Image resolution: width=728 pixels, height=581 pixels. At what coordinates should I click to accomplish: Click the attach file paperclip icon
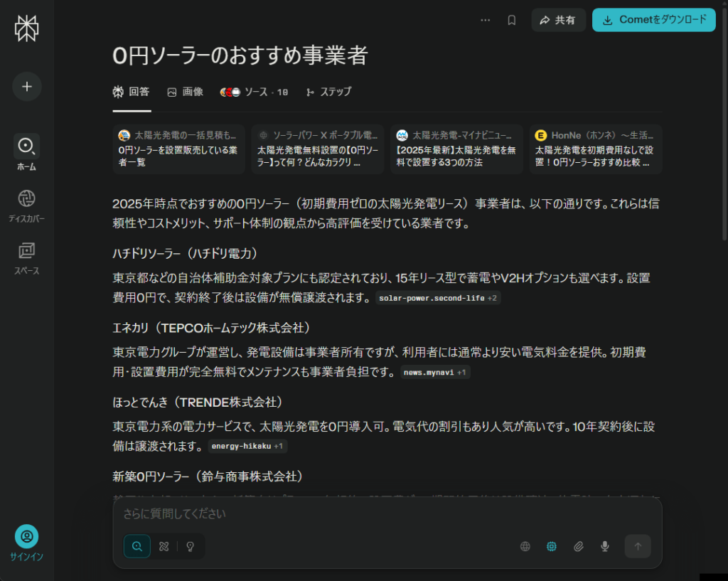click(579, 546)
